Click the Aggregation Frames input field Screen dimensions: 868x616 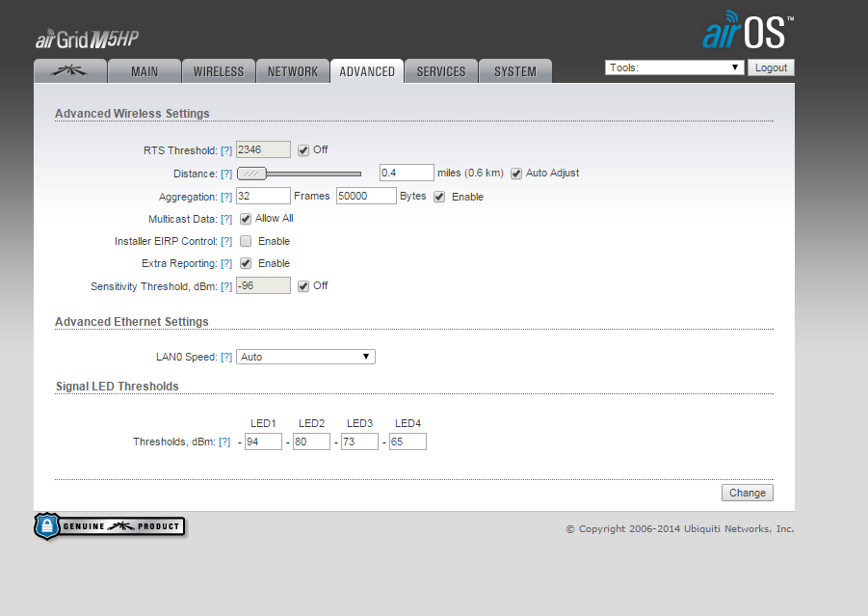pyautogui.click(x=264, y=196)
